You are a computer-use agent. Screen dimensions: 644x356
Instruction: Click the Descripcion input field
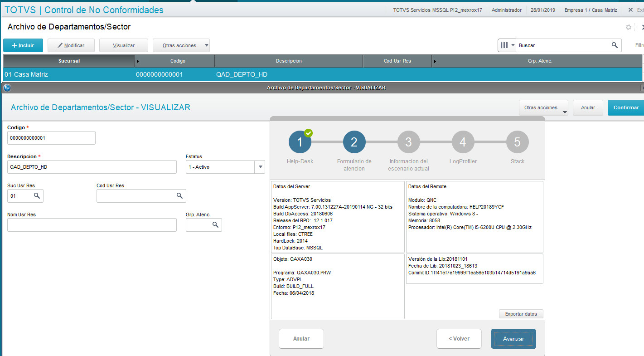coord(92,167)
